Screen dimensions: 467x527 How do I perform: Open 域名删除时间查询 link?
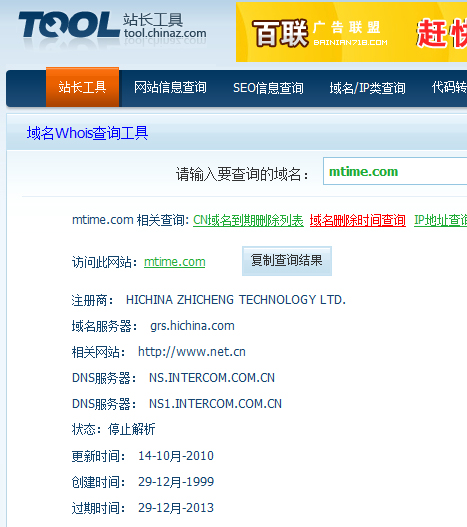click(358, 220)
